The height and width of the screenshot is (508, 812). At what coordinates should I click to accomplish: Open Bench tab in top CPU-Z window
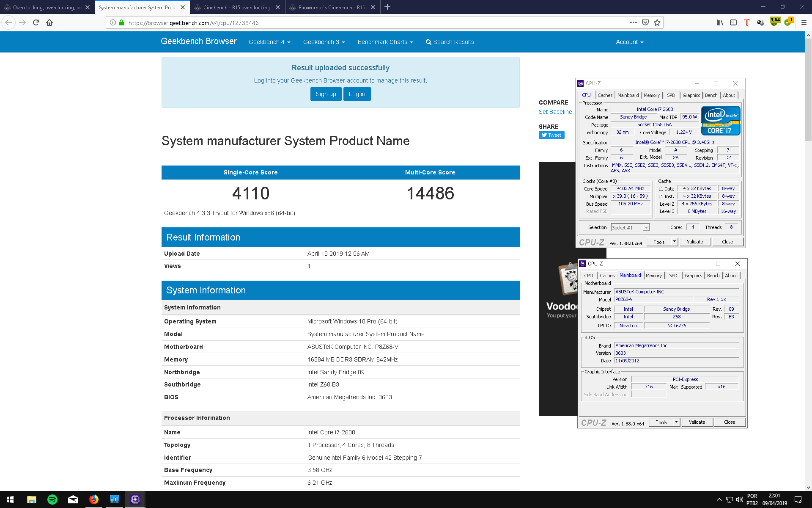tap(711, 95)
